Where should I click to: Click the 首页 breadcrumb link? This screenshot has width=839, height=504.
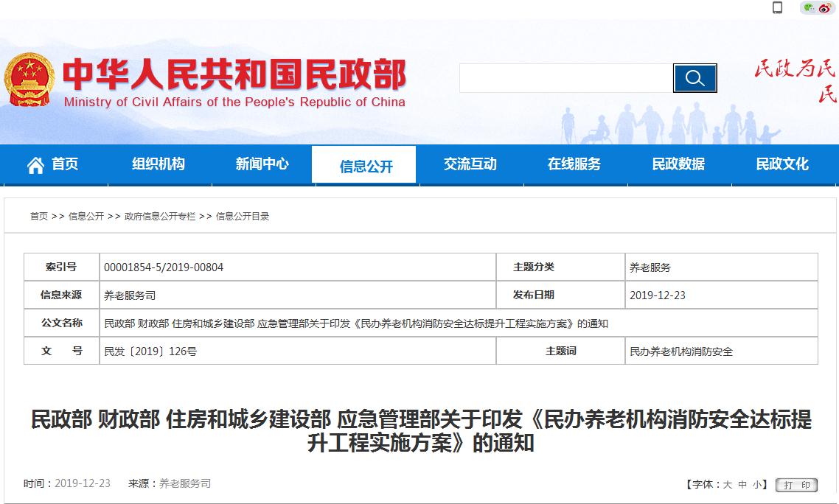(38, 216)
